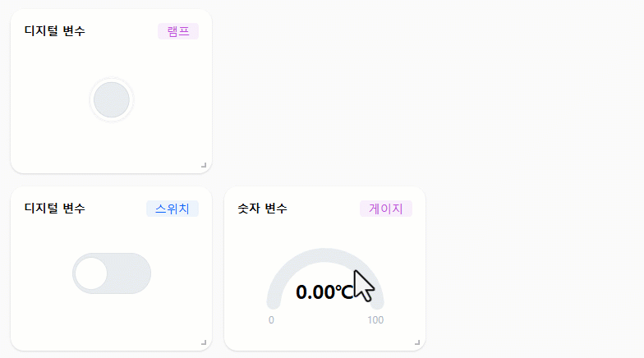Viewport: 644px width, 358px height.
Task: Toggle the 디지털 변수 switch on
Action: (112, 273)
